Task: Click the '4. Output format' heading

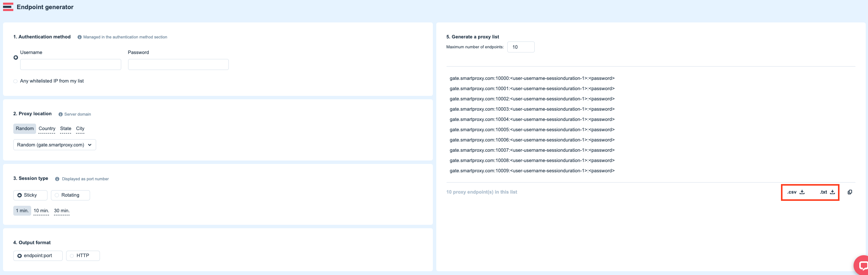Action: coord(32,243)
